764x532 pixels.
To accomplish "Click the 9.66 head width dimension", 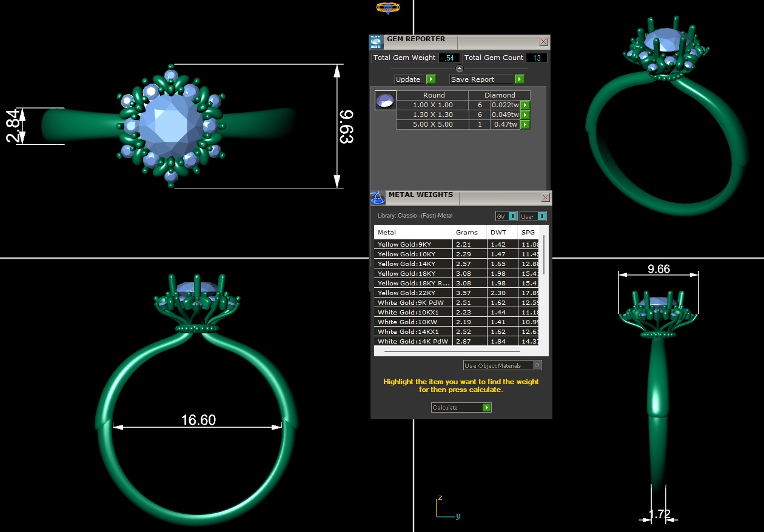I will point(658,269).
